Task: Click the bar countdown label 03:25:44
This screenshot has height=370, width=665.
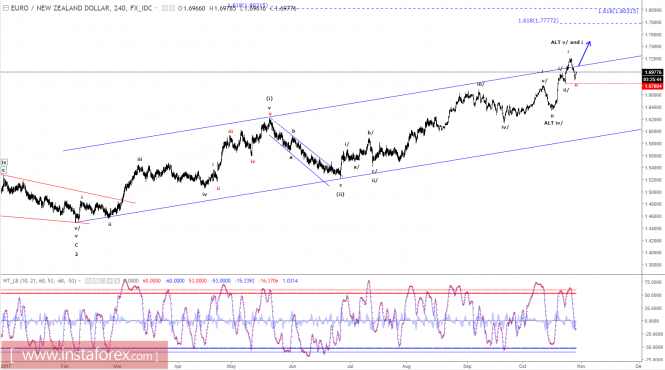Action: coord(653,79)
